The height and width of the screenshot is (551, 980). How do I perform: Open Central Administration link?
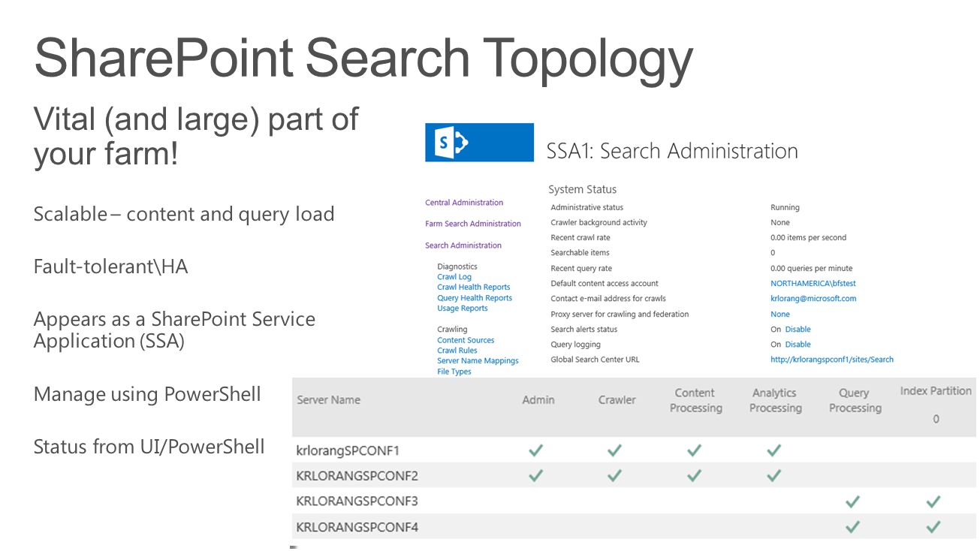(x=464, y=203)
